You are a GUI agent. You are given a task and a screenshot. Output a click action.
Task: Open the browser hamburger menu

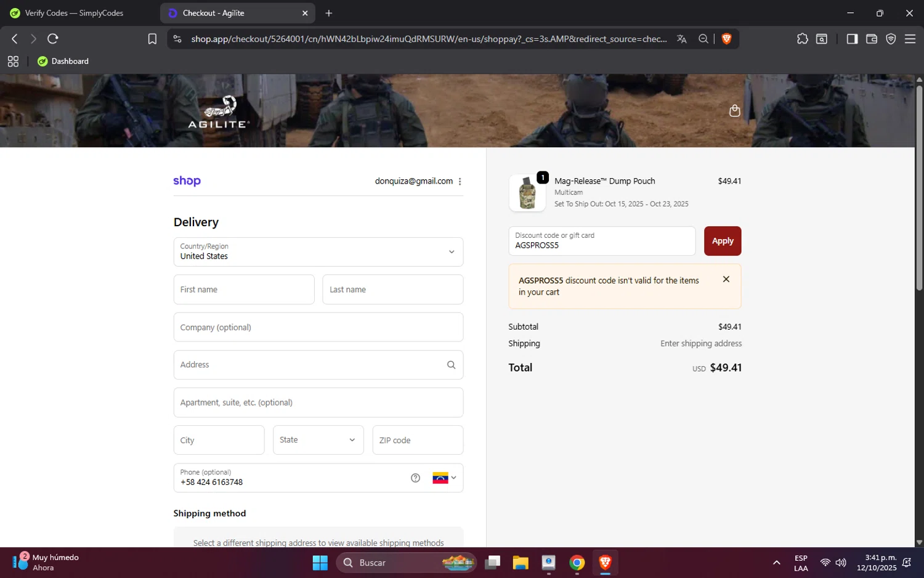910,39
